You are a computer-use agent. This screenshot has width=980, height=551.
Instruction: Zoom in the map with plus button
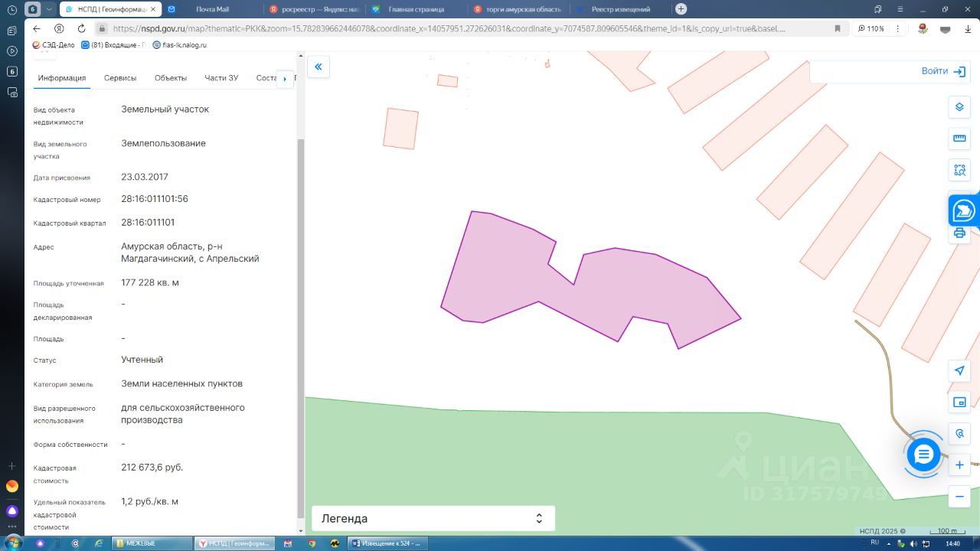[x=959, y=465]
